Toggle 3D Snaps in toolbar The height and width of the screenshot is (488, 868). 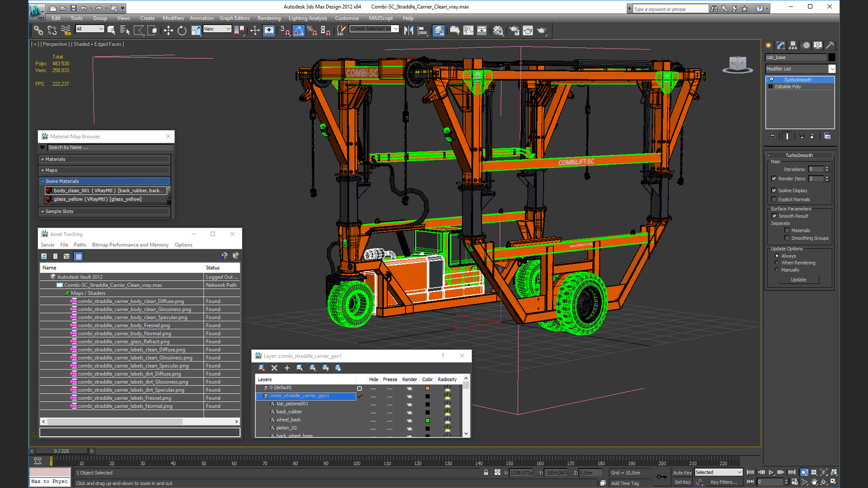284,30
